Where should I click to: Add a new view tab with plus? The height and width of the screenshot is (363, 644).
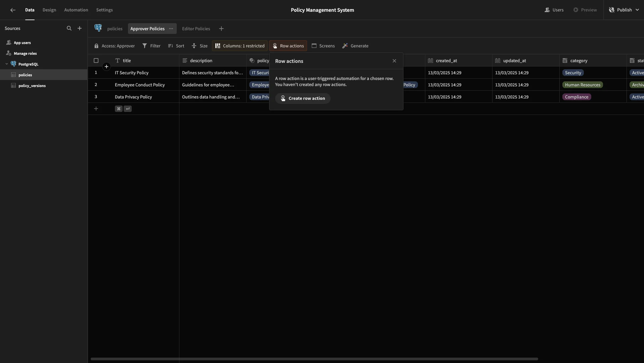tap(221, 29)
